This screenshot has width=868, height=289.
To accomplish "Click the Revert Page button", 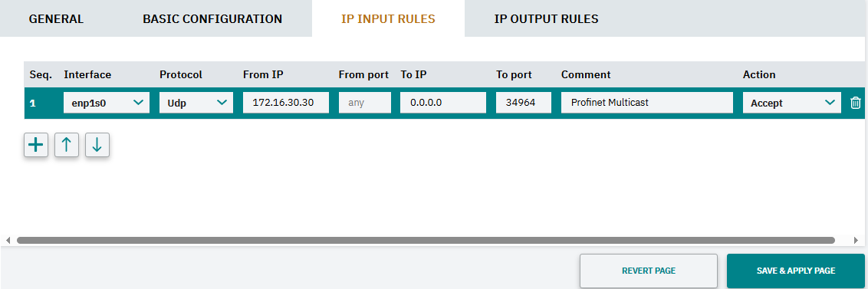I will pos(649,271).
